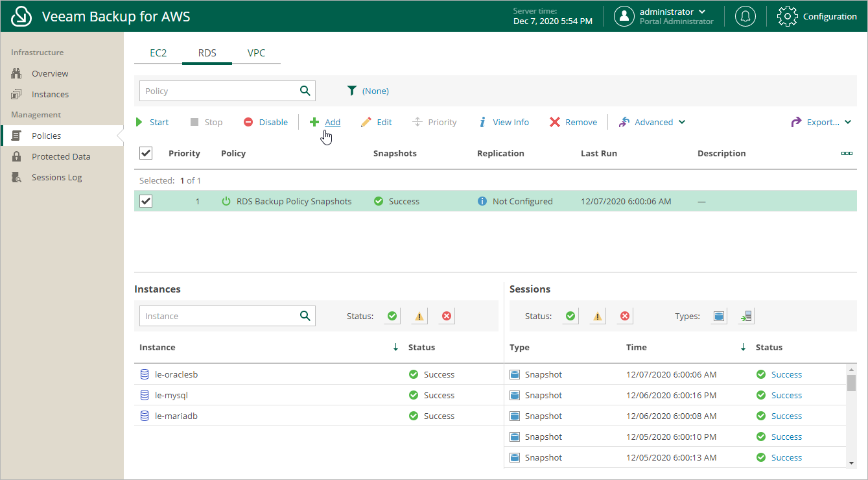Remove the selected policy
This screenshot has width=868, height=480.
(574, 122)
